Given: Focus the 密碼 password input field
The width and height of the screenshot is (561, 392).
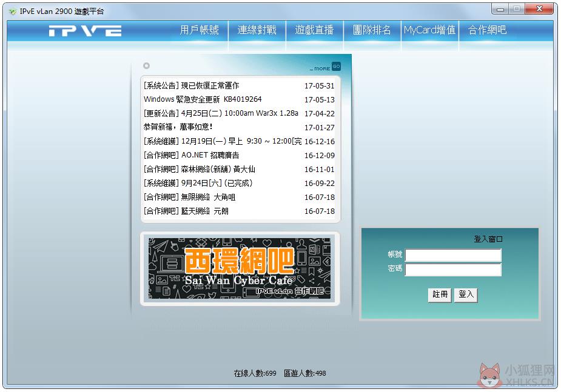Looking at the screenshot, I should pyautogui.click(x=453, y=270).
